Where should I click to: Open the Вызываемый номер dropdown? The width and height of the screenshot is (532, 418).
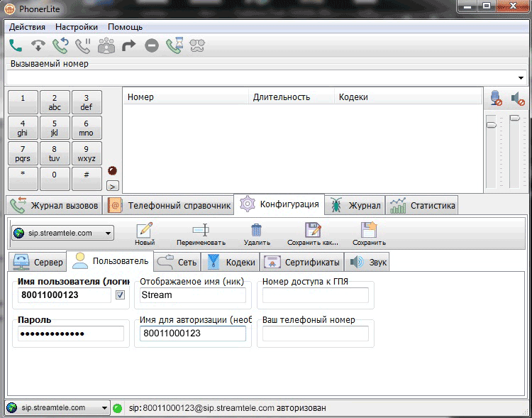[x=521, y=77]
